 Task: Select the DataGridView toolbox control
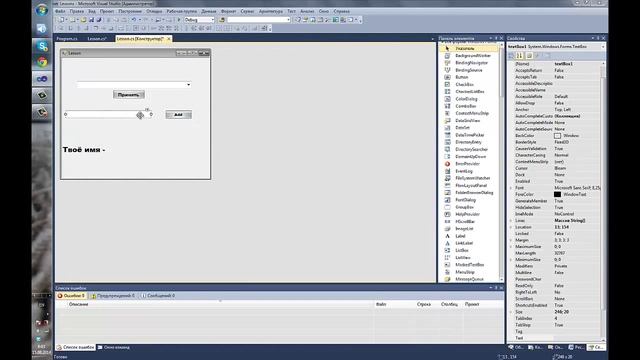click(x=469, y=121)
